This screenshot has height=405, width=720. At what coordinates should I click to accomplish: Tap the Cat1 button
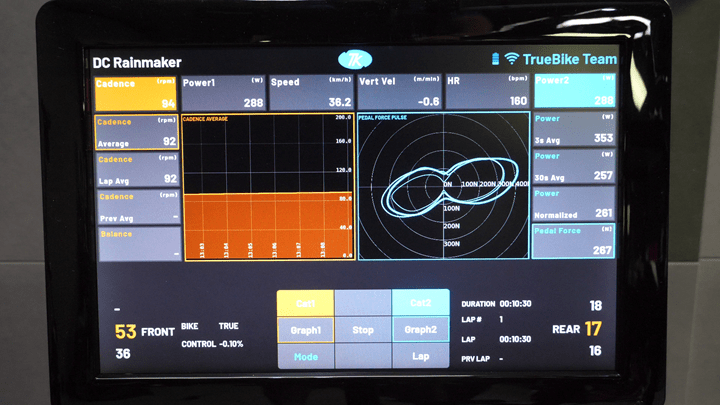click(305, 303)
